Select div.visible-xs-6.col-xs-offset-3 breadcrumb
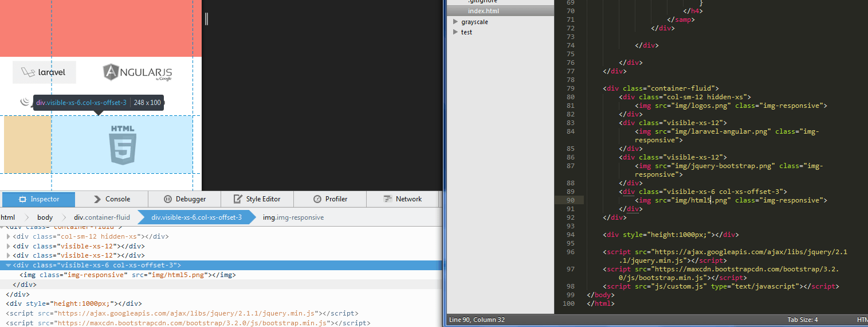Screen dimensions: 868x327 point(197,217)
